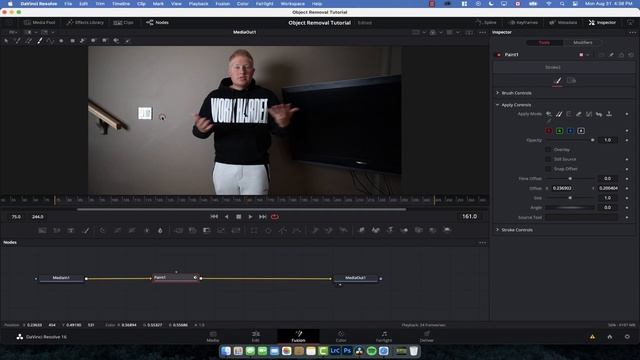
Task: Toggle the Inspector panel button
Action: [x=602, y=22]
